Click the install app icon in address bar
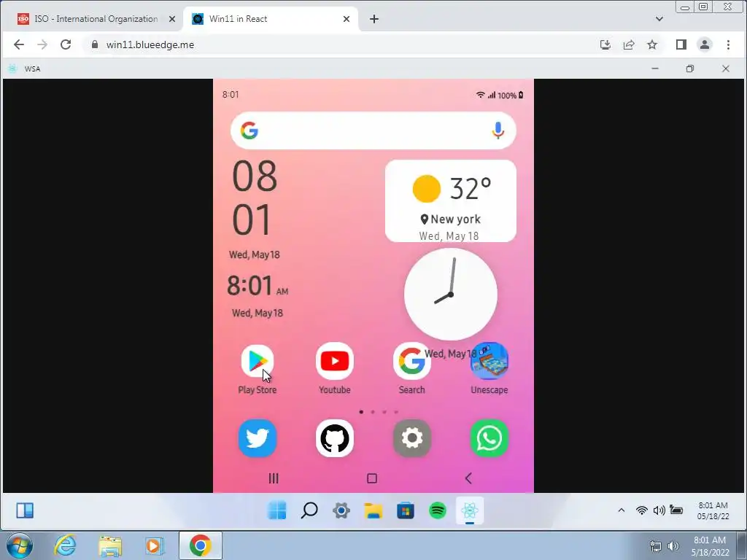747x560 pixels. pos(605,44)
